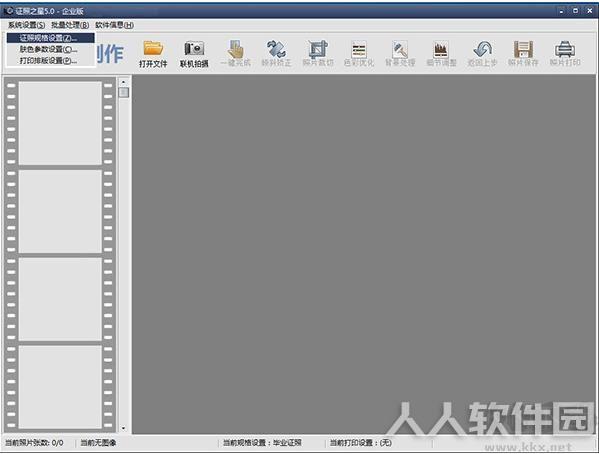Select the third empty filmstrip frame

pyautogui.click(x=60, y=299)
